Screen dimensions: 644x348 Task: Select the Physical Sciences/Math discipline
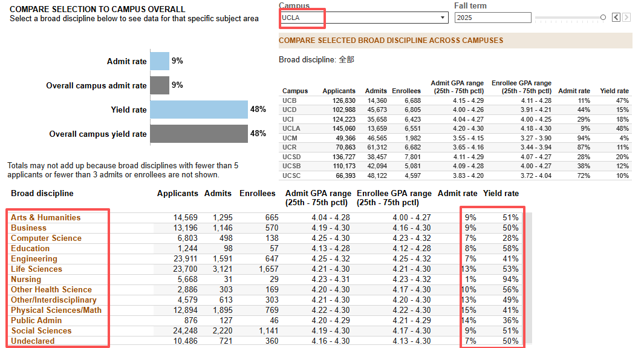pos(56,310)
